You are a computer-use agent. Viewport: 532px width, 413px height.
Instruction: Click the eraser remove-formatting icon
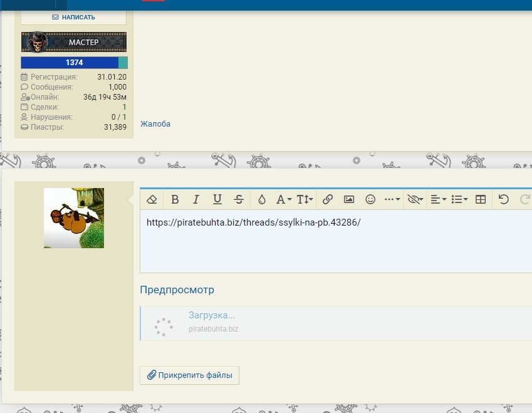tap(152, 199)
